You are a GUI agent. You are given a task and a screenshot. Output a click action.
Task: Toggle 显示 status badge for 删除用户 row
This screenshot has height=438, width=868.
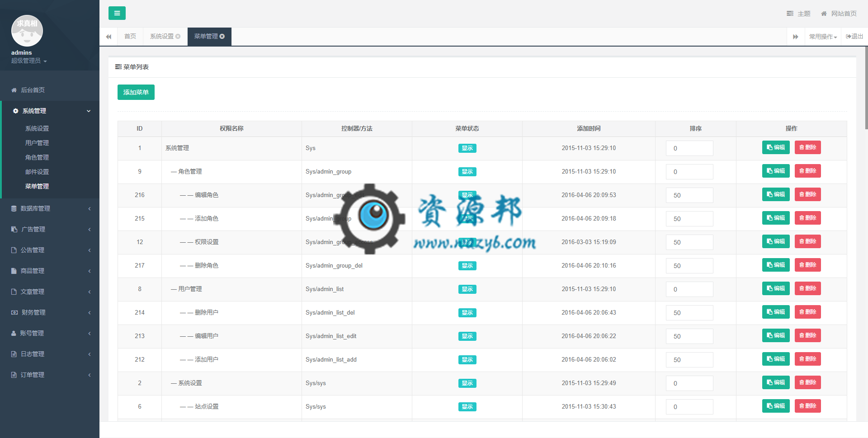click(x=467, y=313)
